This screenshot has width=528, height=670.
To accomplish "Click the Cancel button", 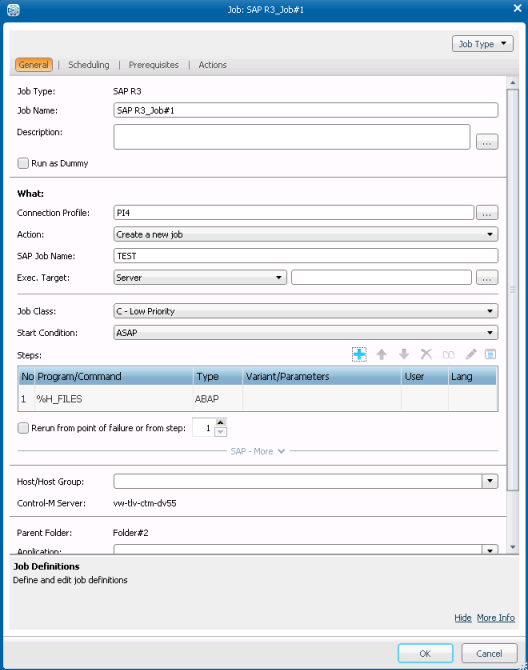I will 489,653.
